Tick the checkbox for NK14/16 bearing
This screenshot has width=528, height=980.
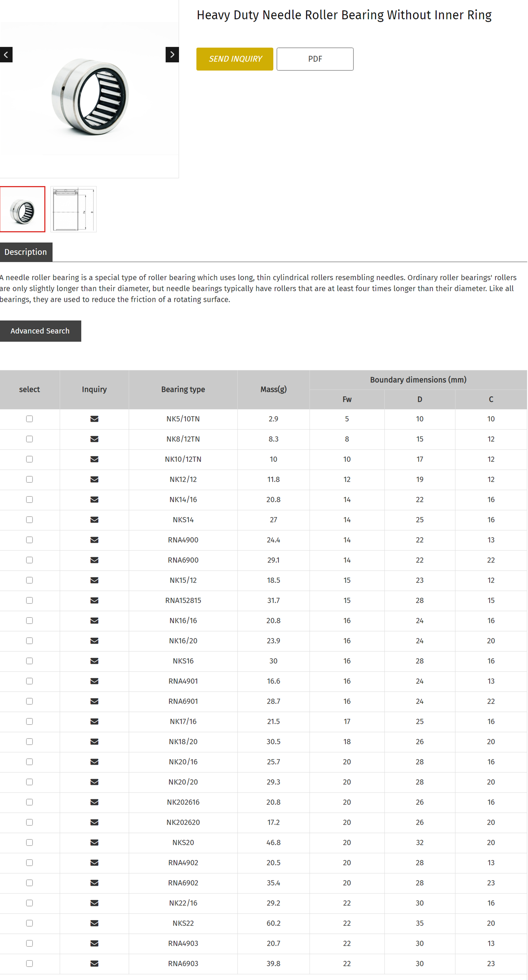coord(29,500)
